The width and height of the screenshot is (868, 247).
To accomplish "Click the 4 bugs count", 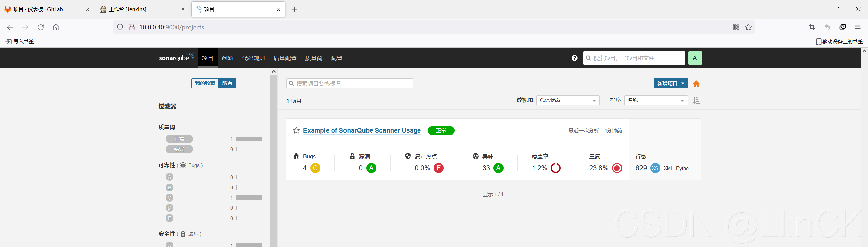I will click(305, 168).
